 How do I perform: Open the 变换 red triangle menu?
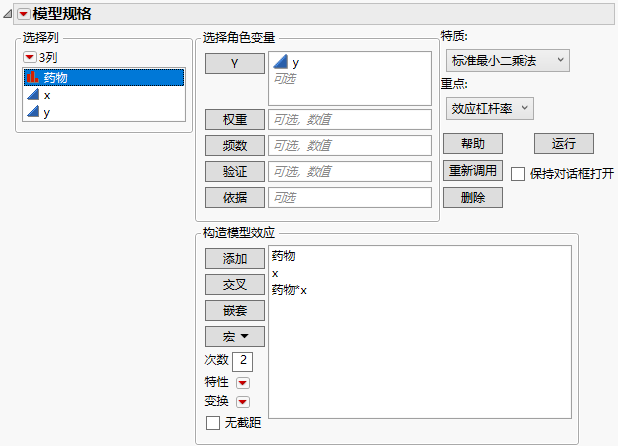tap(243, 401)
